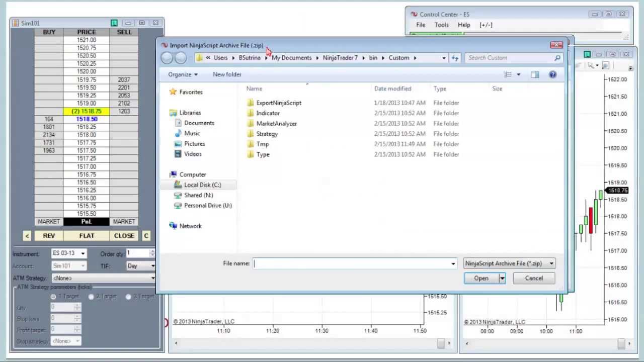The height and width of the screenshot is (362, 644).
Task: Select the MarketAnalyzer folder
Action: click(x=276, y=123)
